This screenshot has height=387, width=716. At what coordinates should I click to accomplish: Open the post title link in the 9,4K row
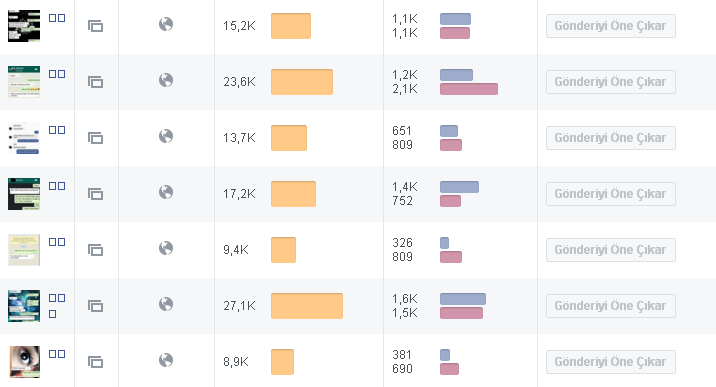tap(57, 242)
